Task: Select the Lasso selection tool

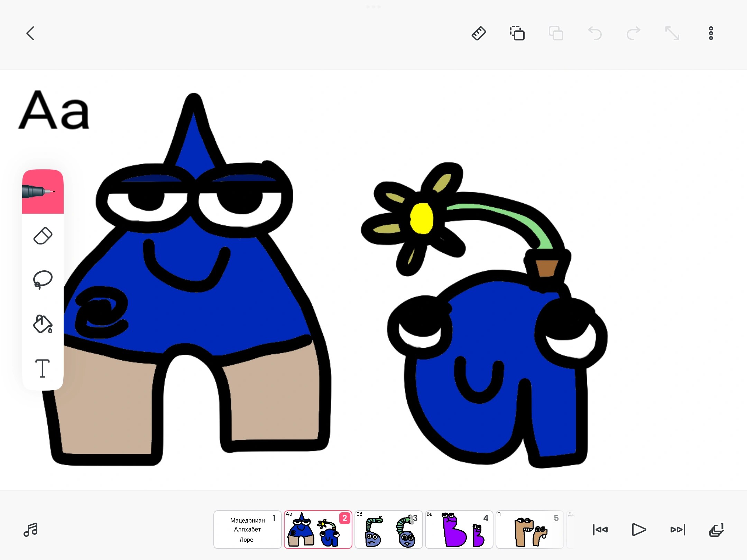Action: [43, 280]
